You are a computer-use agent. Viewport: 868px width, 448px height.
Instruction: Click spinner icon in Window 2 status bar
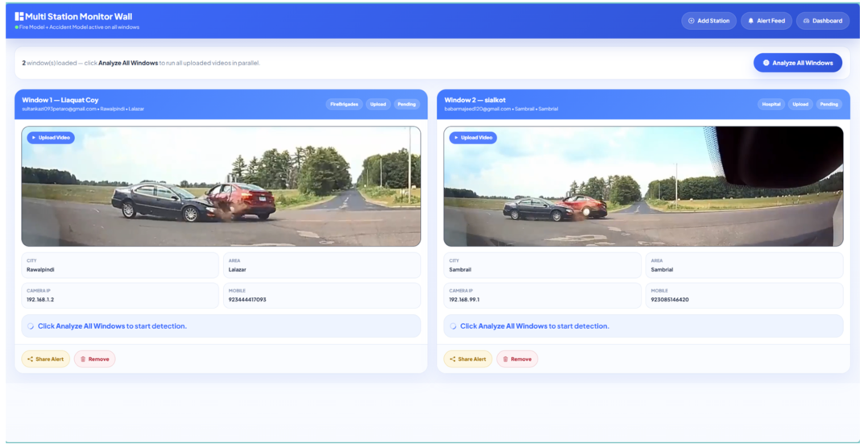[x=453, y=326]
